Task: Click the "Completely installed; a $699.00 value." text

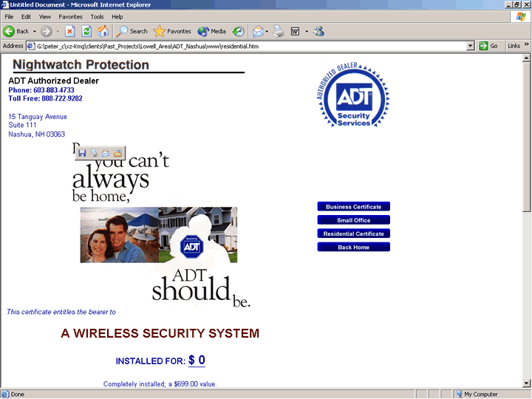Action: pos(160,383)
